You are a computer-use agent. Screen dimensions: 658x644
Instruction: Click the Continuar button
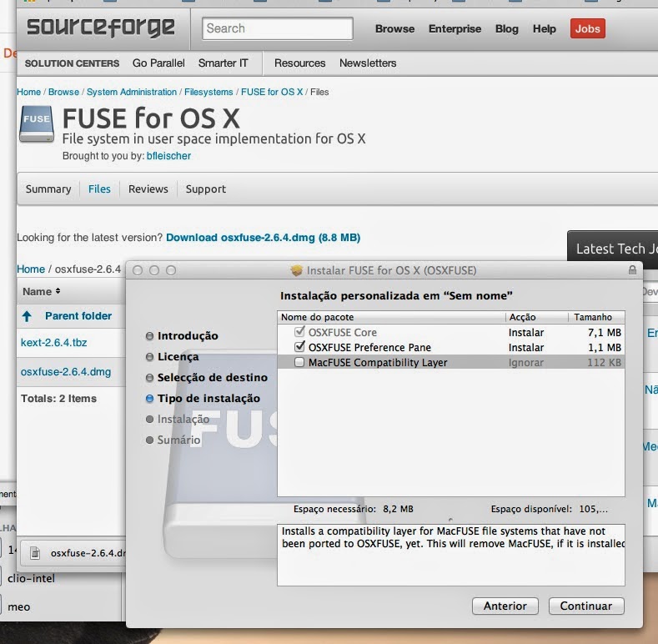pos(585,606)
